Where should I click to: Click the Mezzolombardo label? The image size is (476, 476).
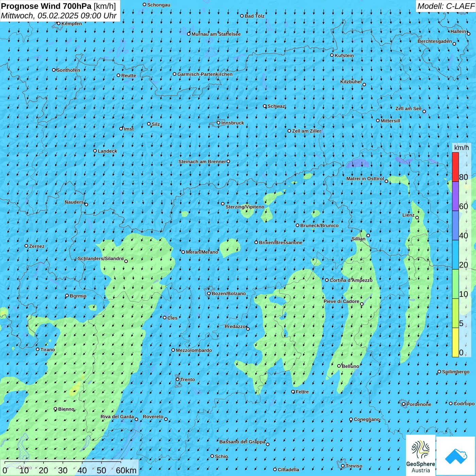[x=194, y=350]
